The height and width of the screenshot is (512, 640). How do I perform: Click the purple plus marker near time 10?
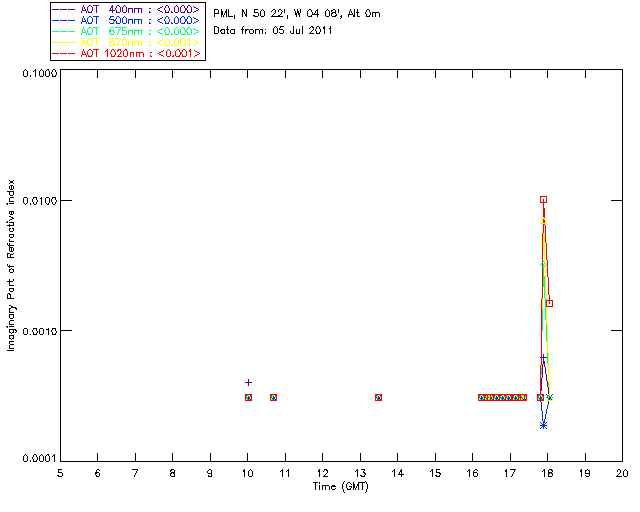click(x=248, y=383)
